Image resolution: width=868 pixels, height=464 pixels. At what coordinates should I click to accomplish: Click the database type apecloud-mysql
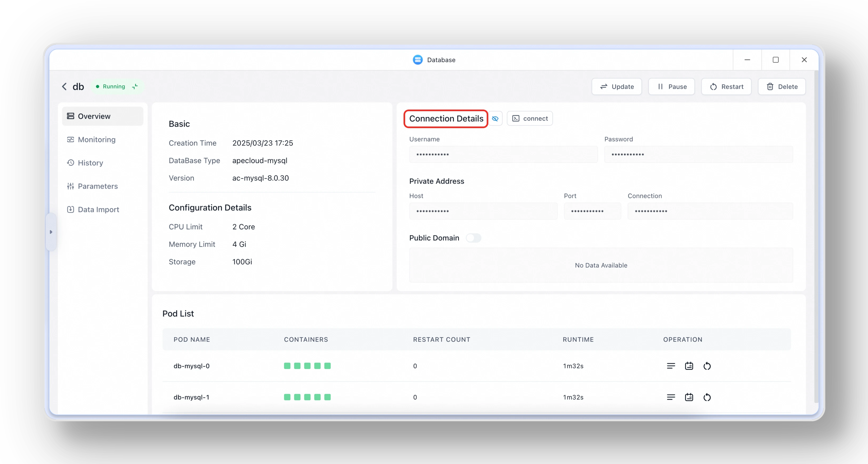click(260, 161)
